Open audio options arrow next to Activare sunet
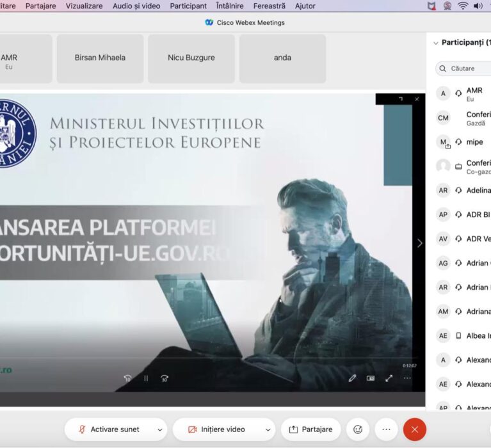491x448 pixels. pyautogui.click(x=160, y=429)
